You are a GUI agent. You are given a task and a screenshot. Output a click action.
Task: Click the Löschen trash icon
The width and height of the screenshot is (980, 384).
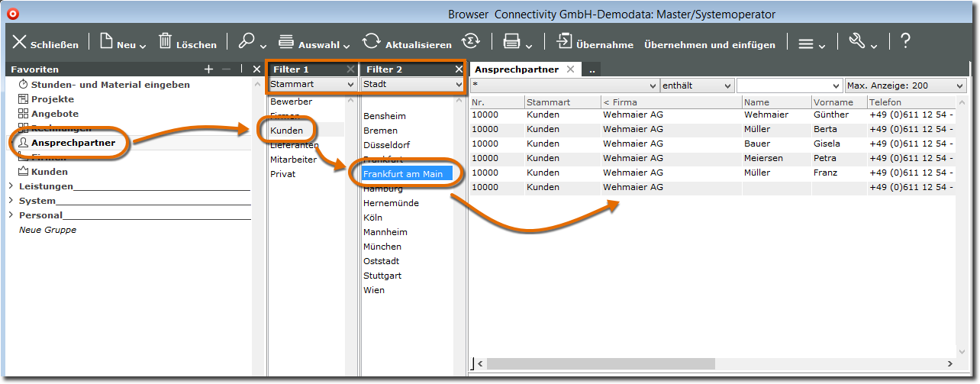pyautogui.click(x=165, y=43)
